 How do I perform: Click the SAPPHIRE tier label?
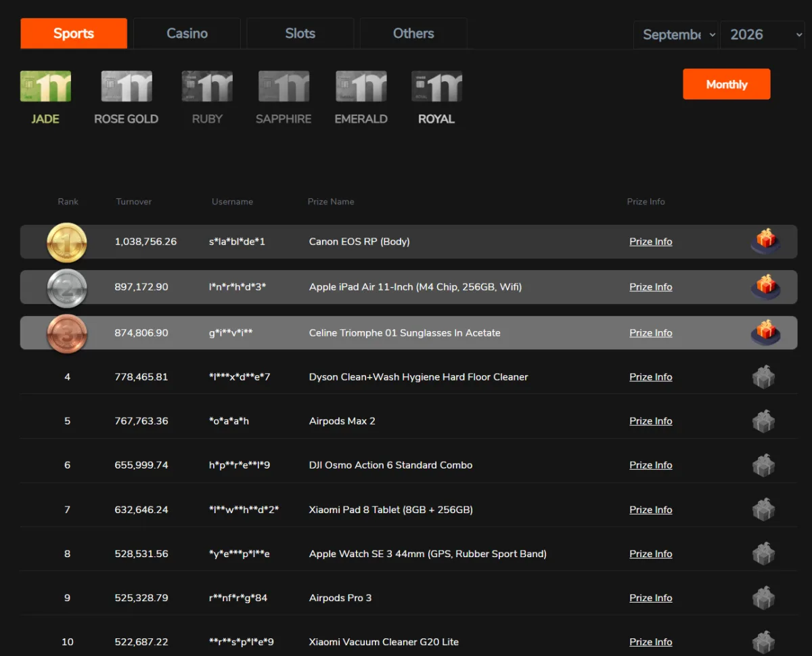(284, 119)
